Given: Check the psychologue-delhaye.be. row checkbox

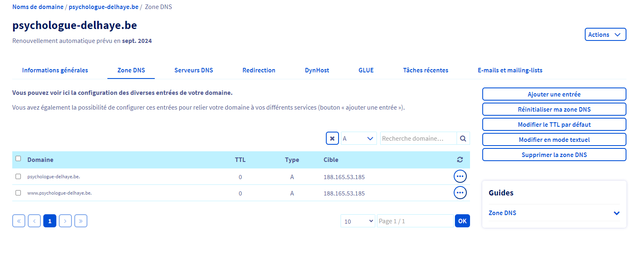Looking at the screenshot, I should (18, 177).
